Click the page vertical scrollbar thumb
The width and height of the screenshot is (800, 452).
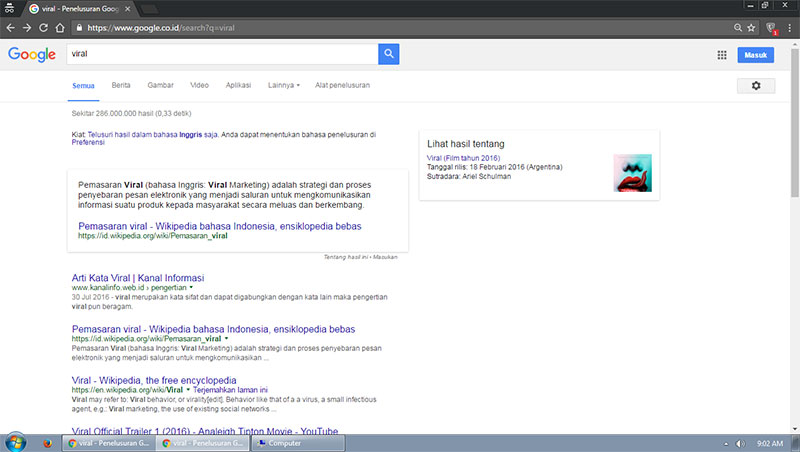point(795,122)
